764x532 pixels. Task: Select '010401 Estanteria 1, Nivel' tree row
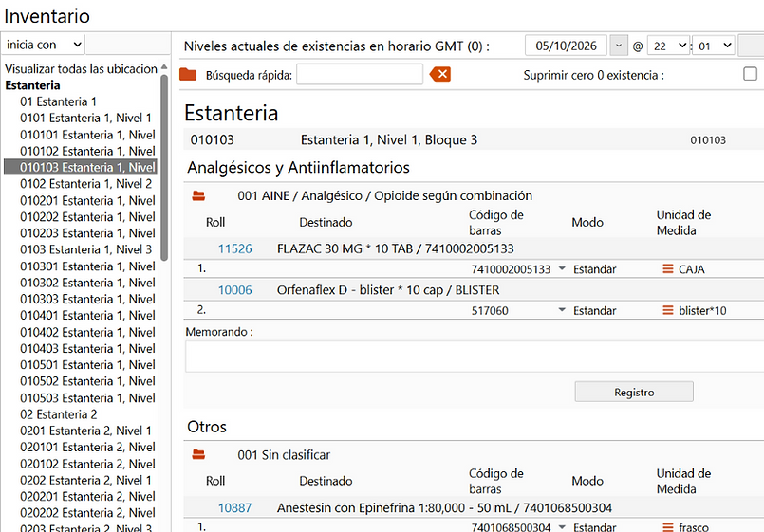[x=87, y=316]
